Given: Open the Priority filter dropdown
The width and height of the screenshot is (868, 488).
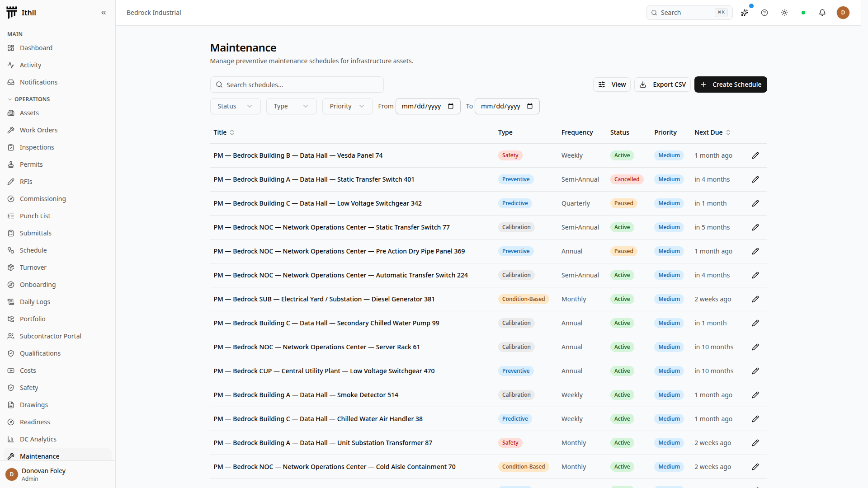Looking at the screenshot, I should point(347,106).
